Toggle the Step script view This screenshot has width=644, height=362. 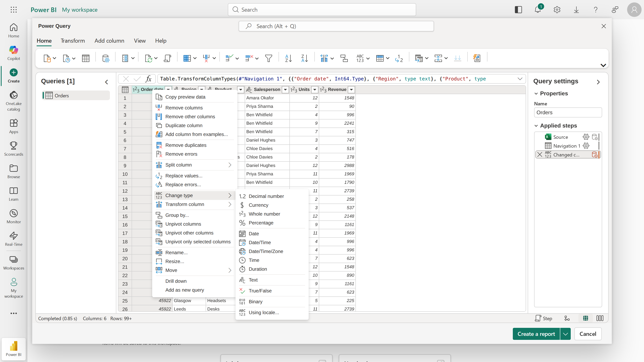(544, 318)
